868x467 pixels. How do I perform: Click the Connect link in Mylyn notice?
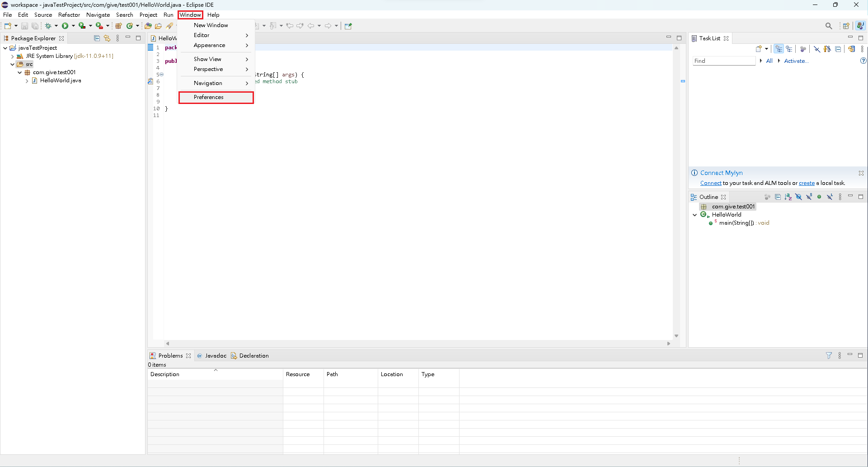click(x=710, y=183)
